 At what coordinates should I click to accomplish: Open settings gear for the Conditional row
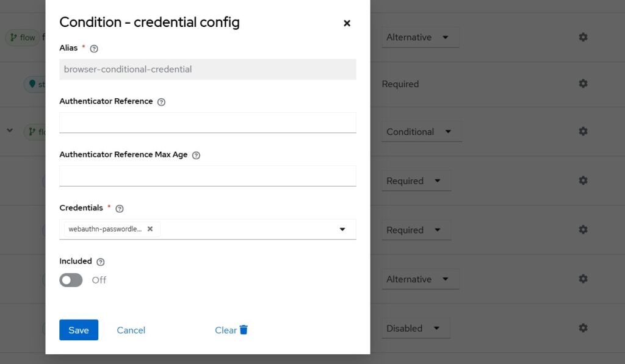(583, 132)
